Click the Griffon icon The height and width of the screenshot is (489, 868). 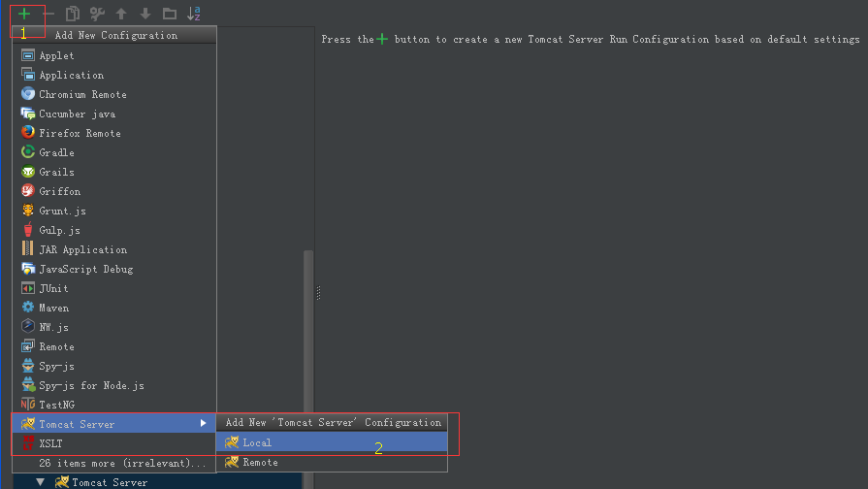tap(28, 190)
